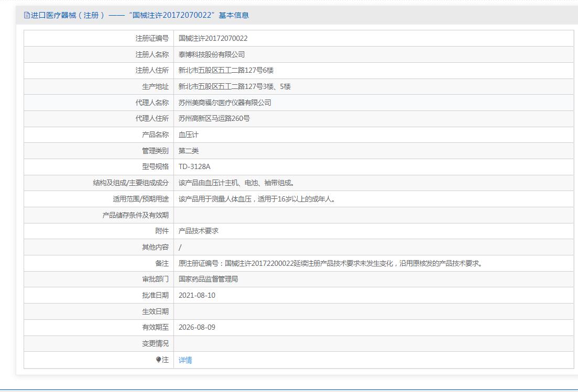Click the 备注 row label

pos(162,264)
